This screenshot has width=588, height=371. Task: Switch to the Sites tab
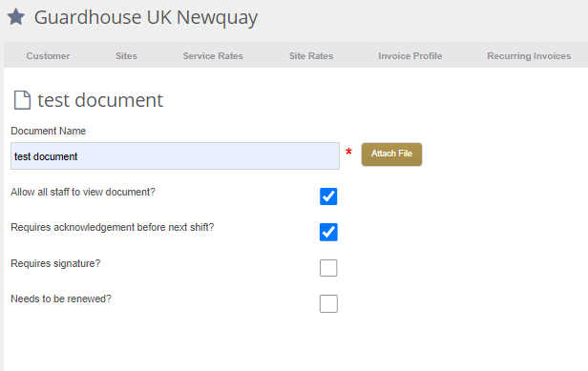[126, 56]
